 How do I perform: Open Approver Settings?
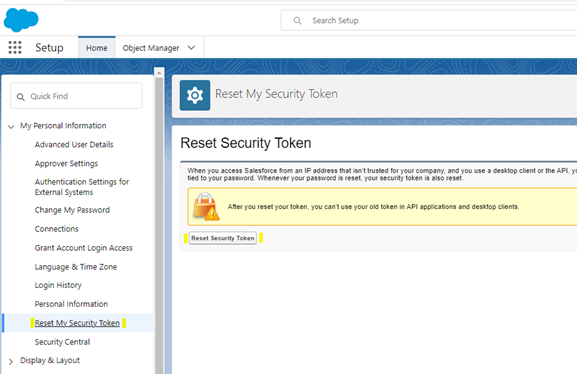pyautogui.click(x=66, y=163)
